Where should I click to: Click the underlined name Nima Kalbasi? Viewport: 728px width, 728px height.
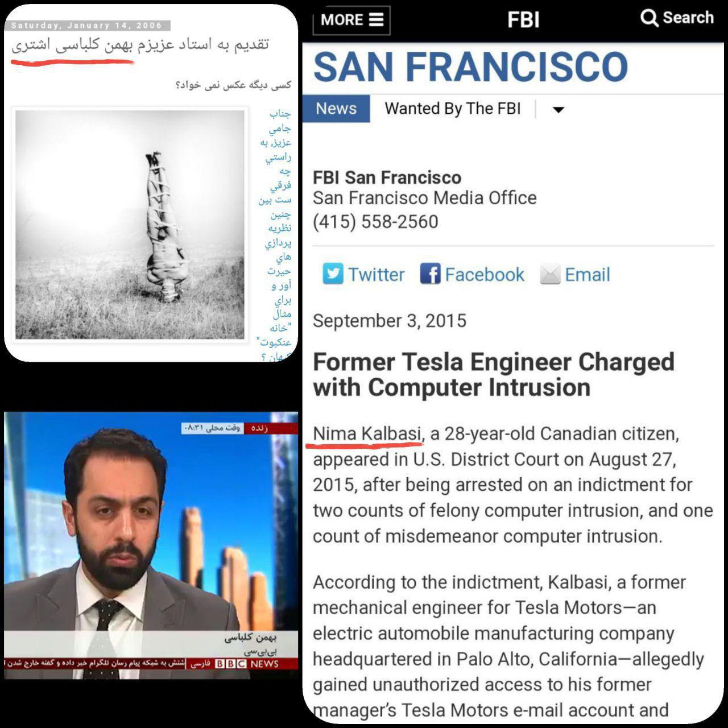tap(367, 434)
